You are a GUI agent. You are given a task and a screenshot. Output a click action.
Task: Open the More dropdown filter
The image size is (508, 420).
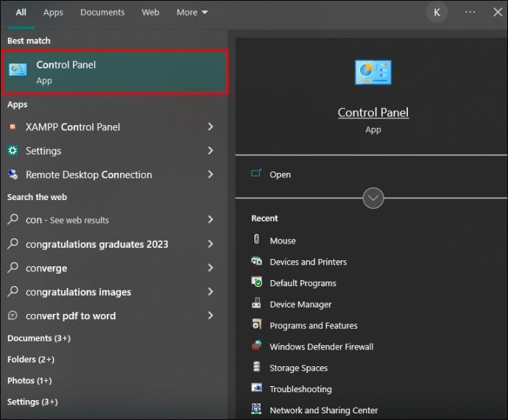(192, 13)
